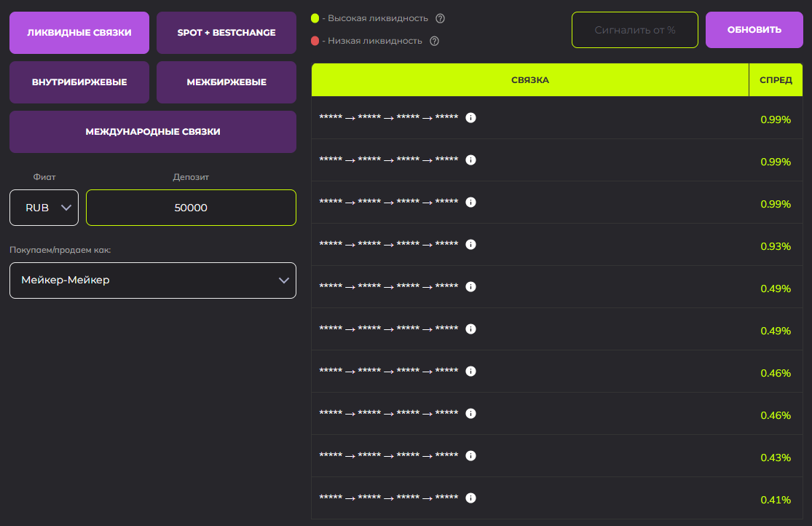Choose МЕЖДУНАРОДНЫЕ СВЯЗКИ tab
This screenshot has height=526, width=812.
(x=153, y=132)
